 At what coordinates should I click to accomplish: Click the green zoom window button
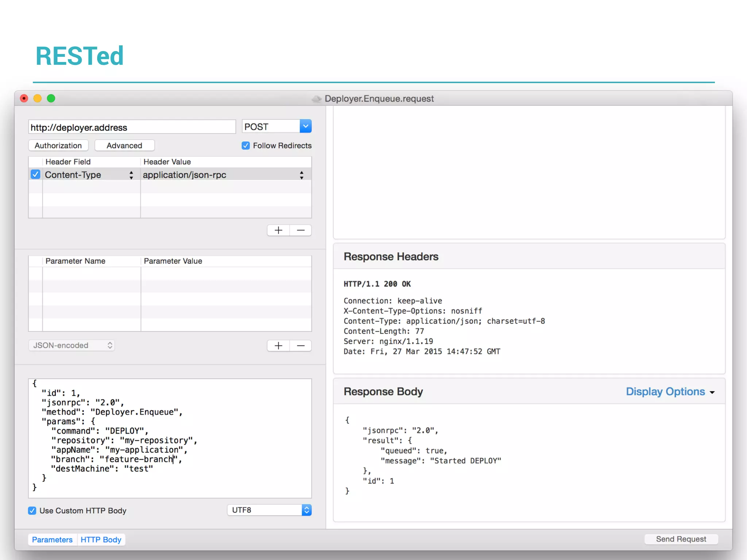(x=51, y=98)
